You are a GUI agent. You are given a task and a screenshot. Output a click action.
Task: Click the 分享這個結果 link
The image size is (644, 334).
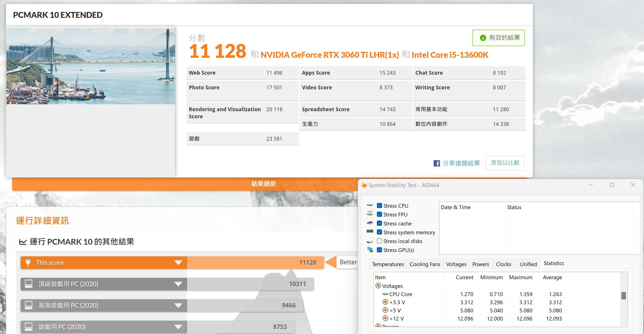(461, 163)
